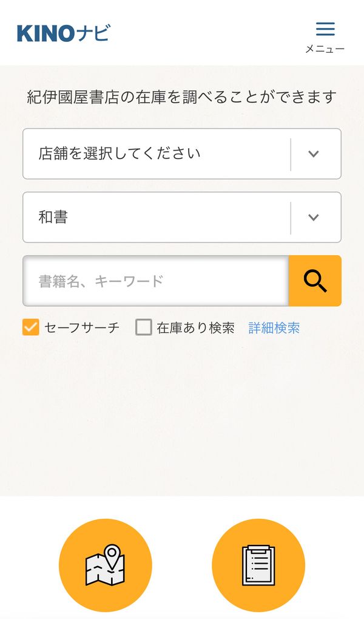Select the 和書 option text
Viewport: 364px width, 619px height.
pyautogui.click(x=53, y=217)
